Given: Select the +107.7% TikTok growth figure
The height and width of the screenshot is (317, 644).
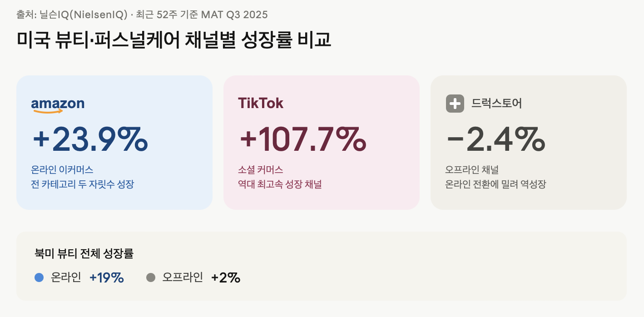Looking at the screenshot, I should coord(302,139).
